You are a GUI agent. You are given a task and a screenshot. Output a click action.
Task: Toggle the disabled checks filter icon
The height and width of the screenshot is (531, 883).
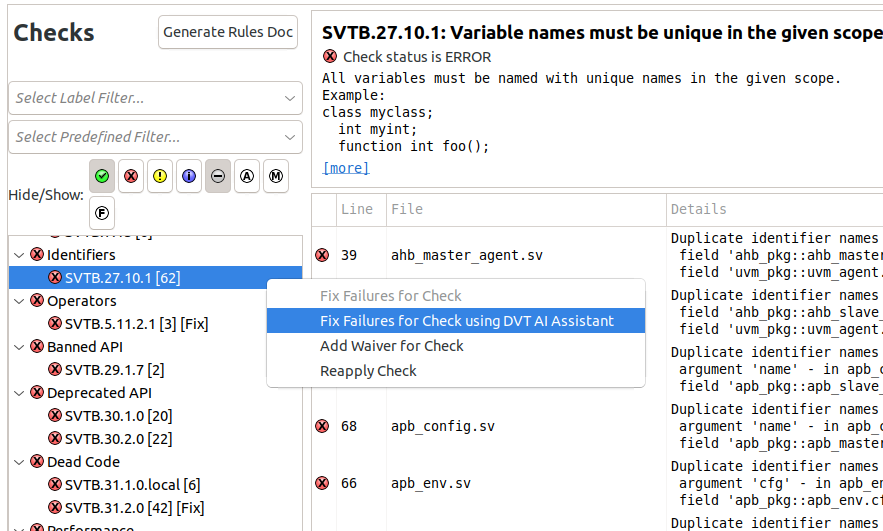tap(218, 176)
